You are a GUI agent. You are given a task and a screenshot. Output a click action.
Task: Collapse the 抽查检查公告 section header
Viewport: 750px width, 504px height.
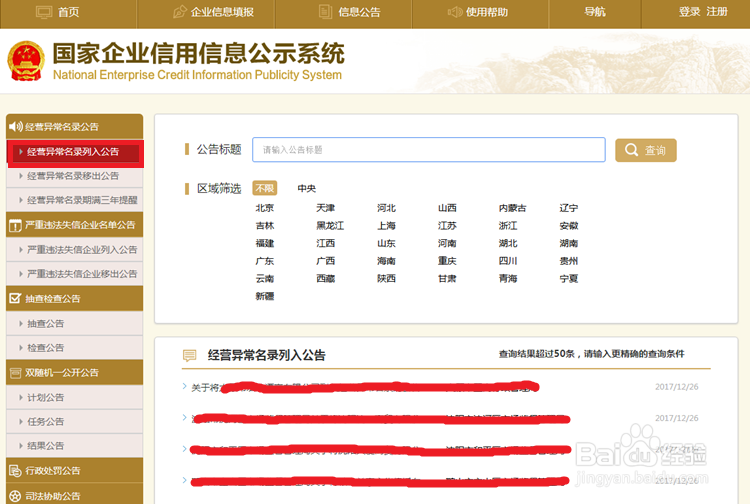[x=75, y=298]
